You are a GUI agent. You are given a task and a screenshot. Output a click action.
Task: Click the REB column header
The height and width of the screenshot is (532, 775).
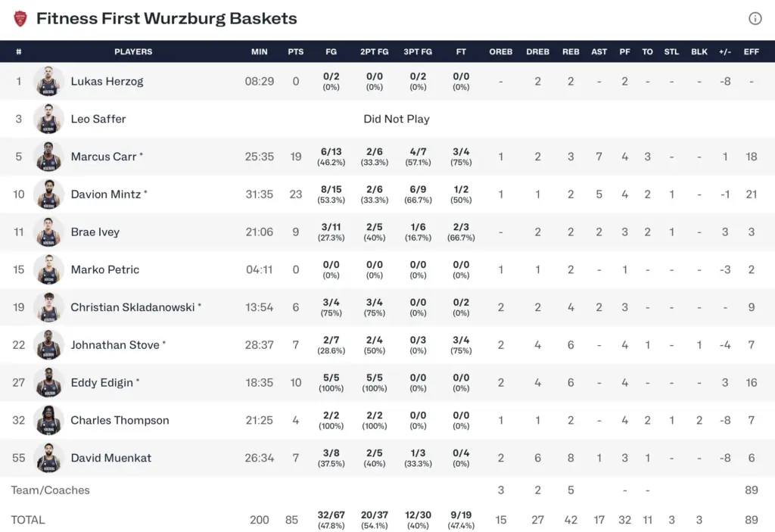tap(571, 51)
